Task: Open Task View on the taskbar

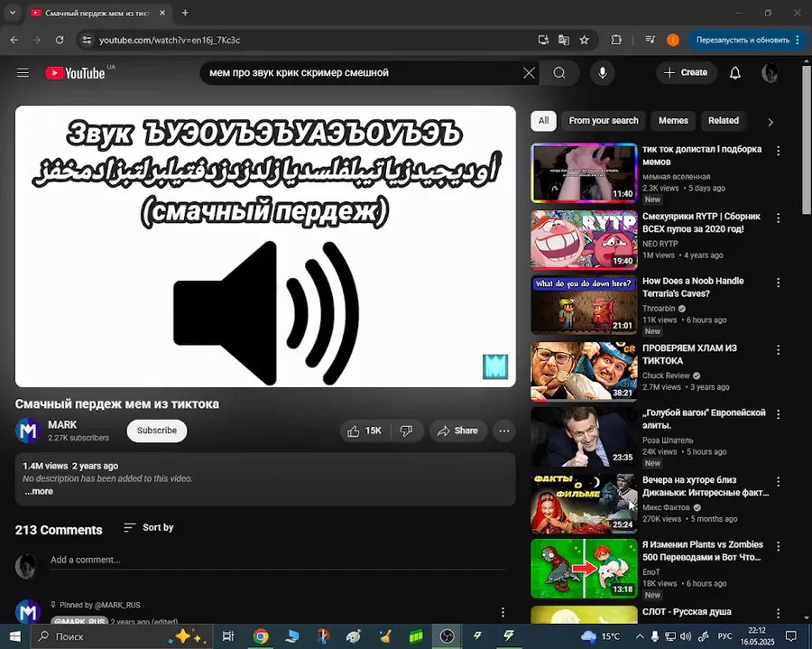Action: pos(228,636)
